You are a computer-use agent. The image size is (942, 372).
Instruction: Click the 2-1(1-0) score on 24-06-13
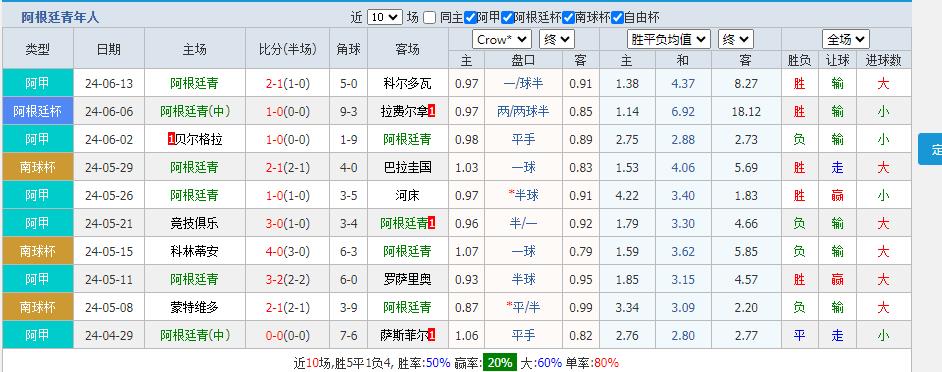(x=288, y=84)
